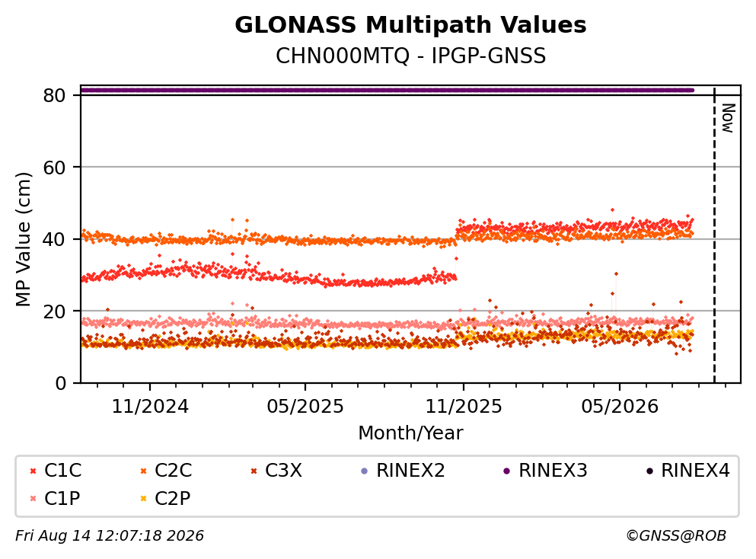
Task: Select the C1C legend label
Action: click(x=62, y=471)
